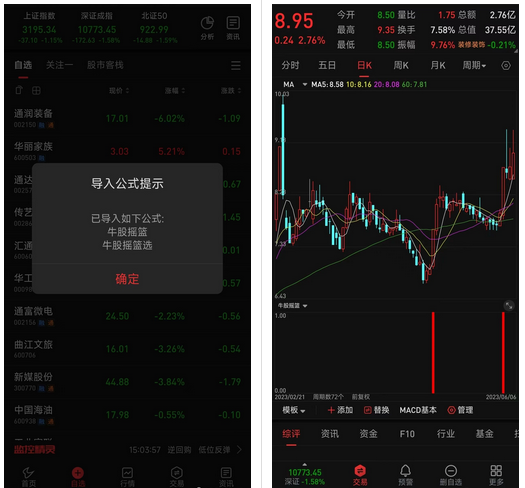Open the 模板 template dropdown
Image resolution: width=525 pixels, height=488 pixels.
[294, 410]
